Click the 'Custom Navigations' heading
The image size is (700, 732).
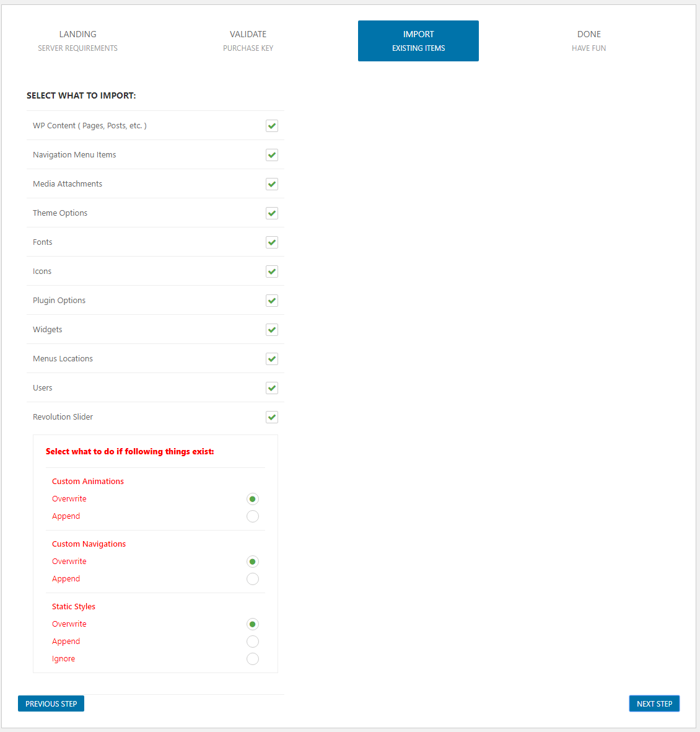pyautogui.click(x=89, y=544)
